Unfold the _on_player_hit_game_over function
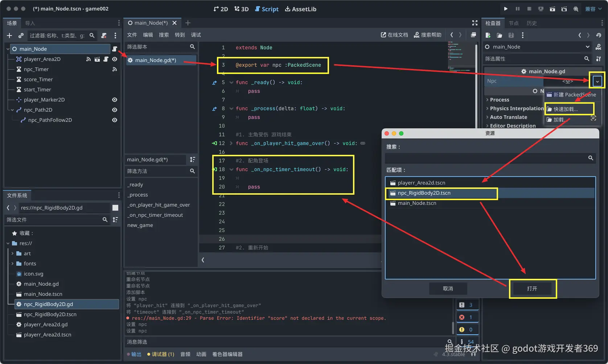 (231, 143)
